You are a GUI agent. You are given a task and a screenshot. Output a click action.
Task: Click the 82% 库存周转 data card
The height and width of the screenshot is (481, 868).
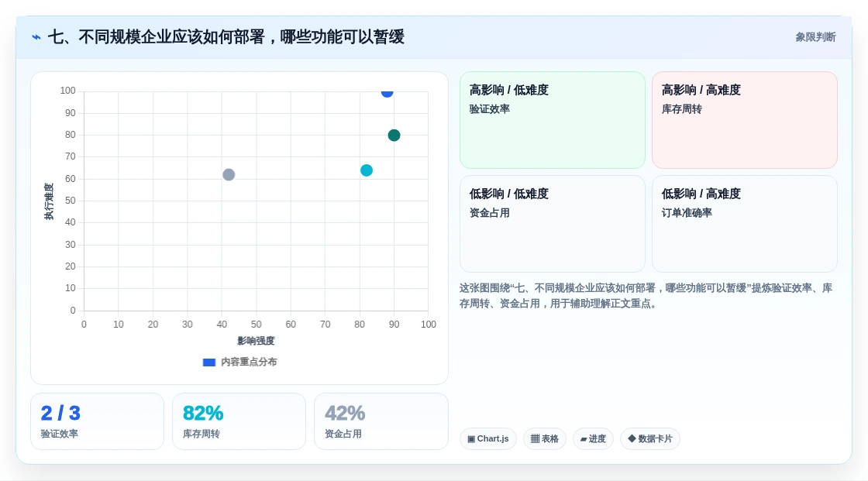[x=239, y=421]
